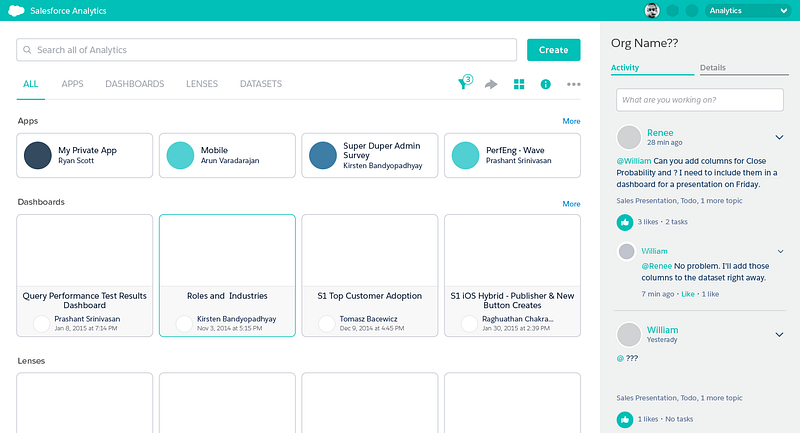Image resolution: width=800 pixels, height=433 pixels.
Task: Switch to the APPS tab
Action: [x=72, y=84]
